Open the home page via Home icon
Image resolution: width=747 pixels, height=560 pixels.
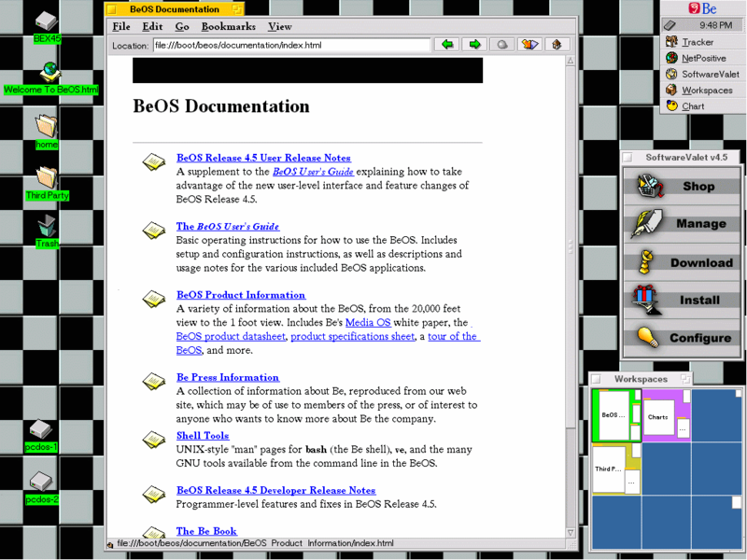555,43
